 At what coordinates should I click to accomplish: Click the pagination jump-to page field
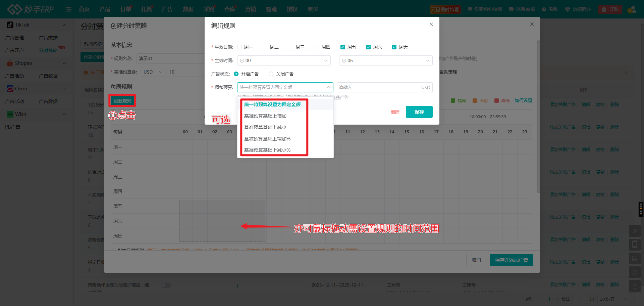(x=580, y=299)
